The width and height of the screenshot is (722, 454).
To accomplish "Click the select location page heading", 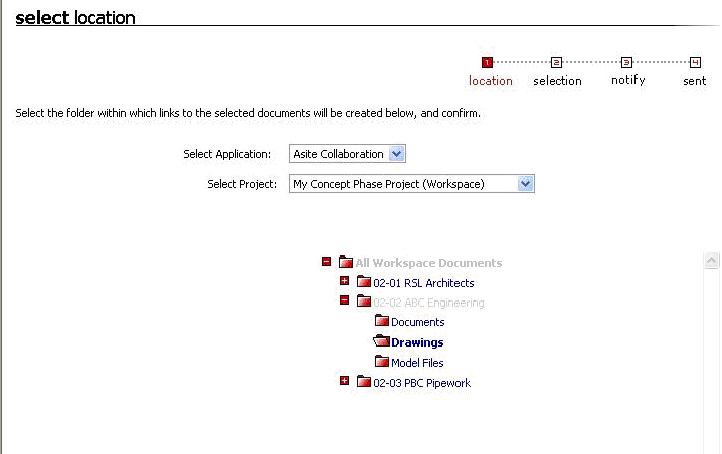I will pyautogui.click(x=76, y=17).
